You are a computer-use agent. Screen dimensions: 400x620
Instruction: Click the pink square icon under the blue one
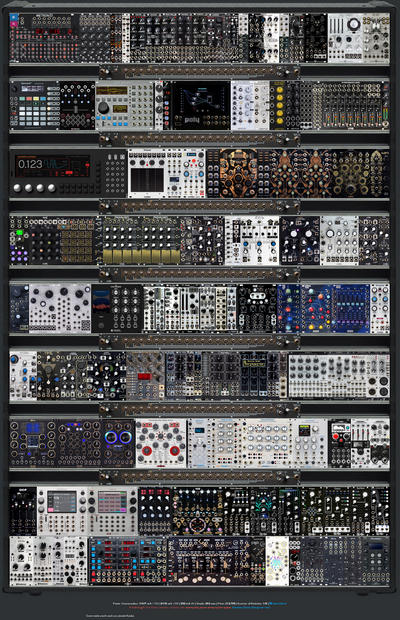(14, 24)
